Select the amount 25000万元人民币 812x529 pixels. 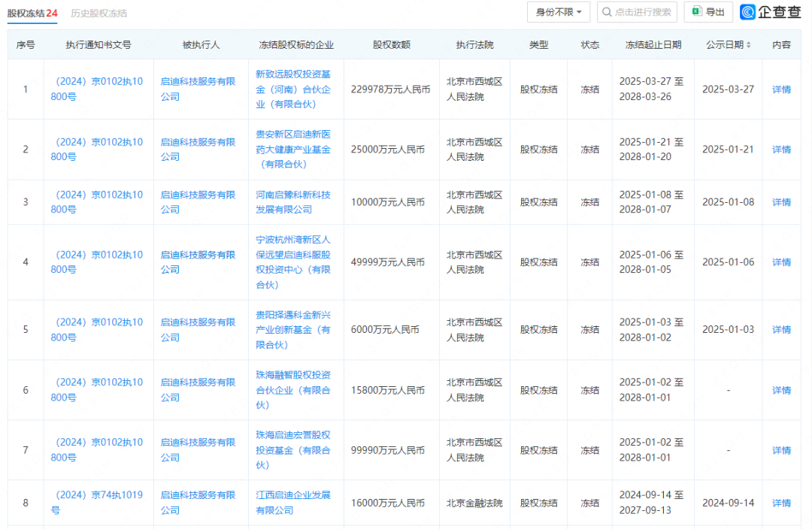click(388, 150)
